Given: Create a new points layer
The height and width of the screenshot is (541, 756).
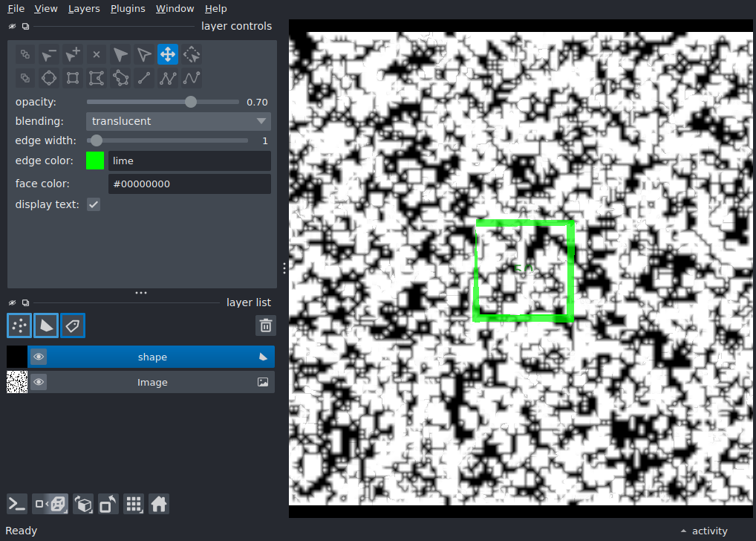Looking at the screenshot, I should (19, 325).
